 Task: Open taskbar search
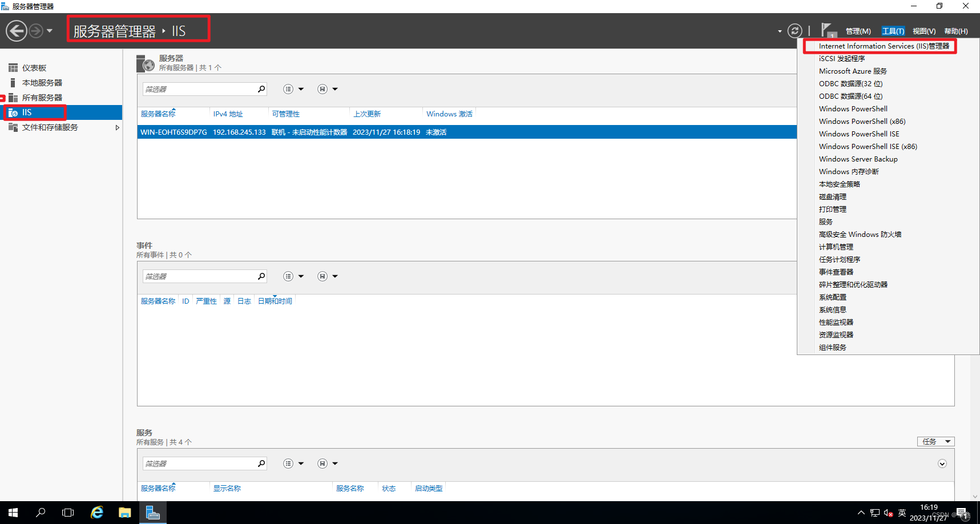41,513
